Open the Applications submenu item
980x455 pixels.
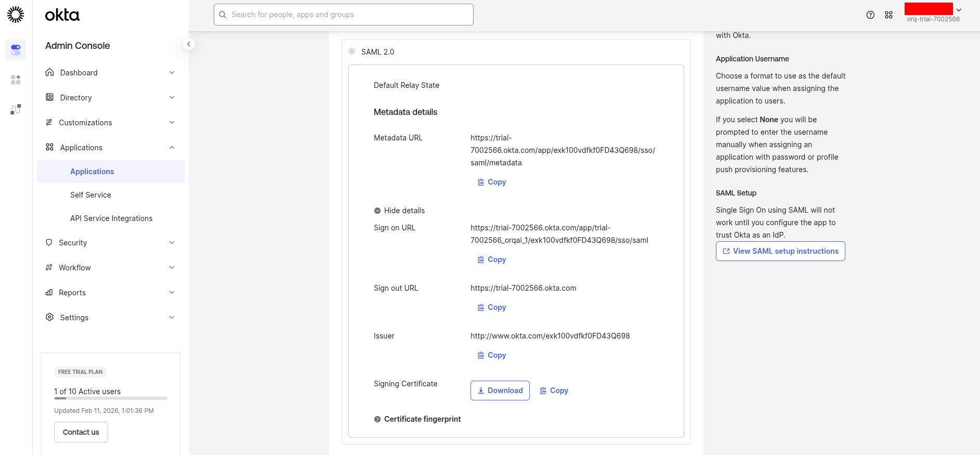[111, 172]
